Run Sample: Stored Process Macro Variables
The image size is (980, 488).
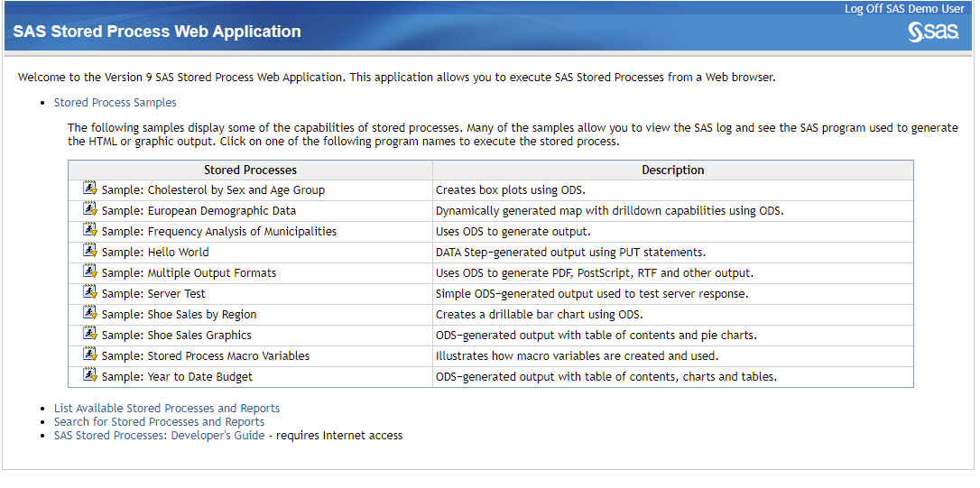tap(205, 356)
